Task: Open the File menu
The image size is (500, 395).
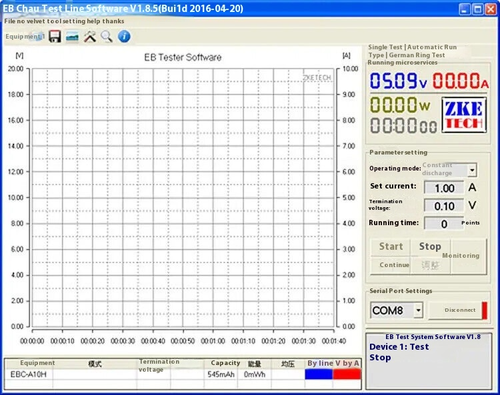Action: (10, 21)
